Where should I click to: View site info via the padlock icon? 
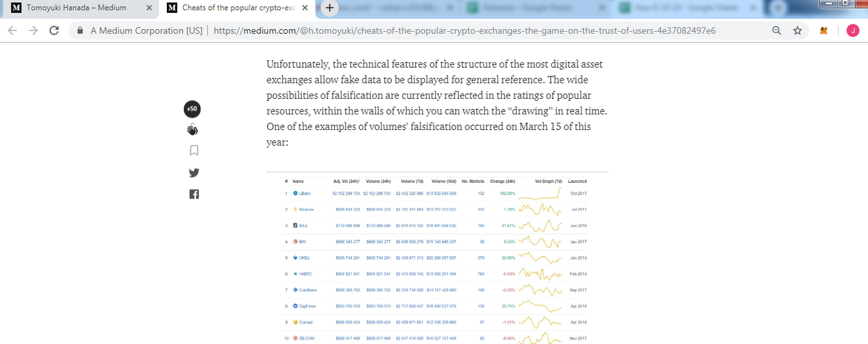(x=81, y=30)
